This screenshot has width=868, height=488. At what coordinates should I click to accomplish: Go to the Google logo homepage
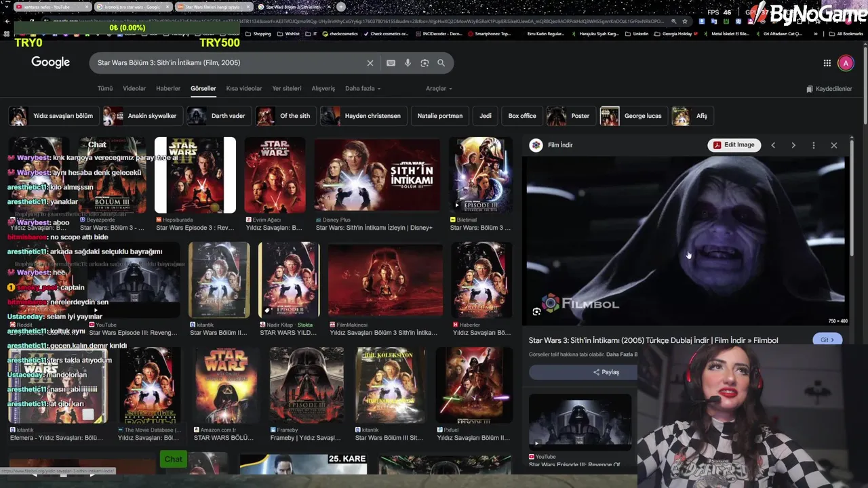coord(51,62)
